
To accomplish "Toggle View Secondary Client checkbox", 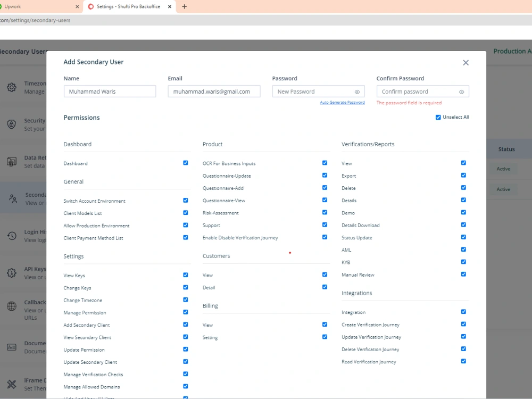I will [186, 337].
